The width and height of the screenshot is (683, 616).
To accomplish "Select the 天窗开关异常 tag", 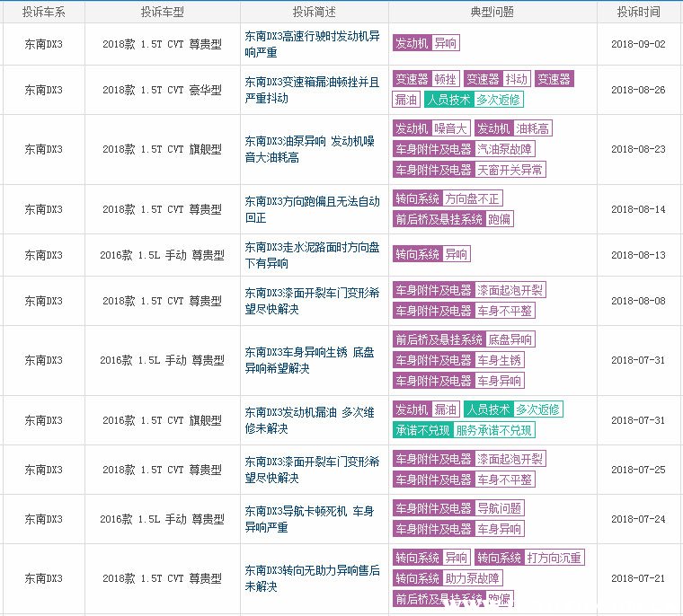I will [x=510, y=170].
